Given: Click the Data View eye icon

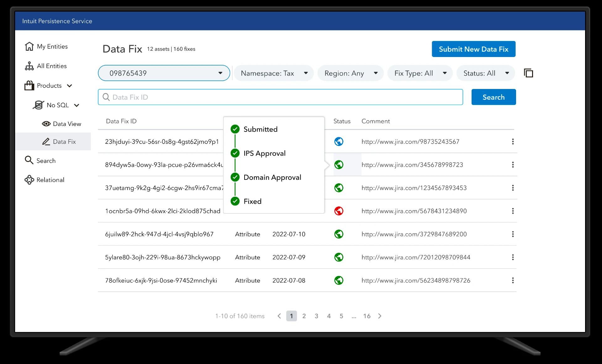Looking at the screenshot, I should click(x=46, y=124).
